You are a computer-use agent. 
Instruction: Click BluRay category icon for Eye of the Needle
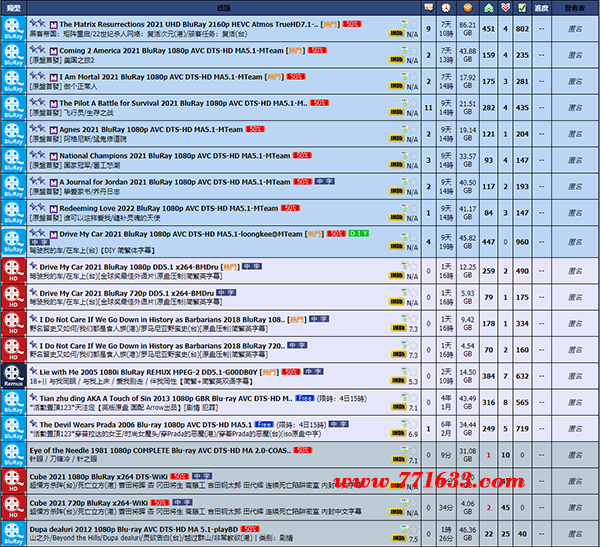tap(13, 455)
